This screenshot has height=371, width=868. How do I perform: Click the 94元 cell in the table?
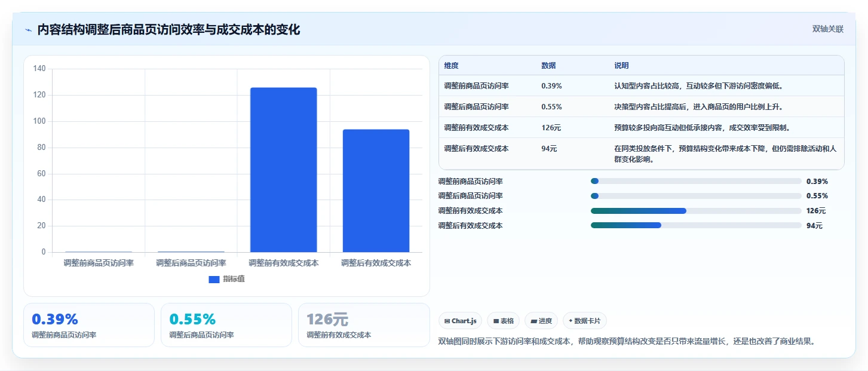pos(549,149)
